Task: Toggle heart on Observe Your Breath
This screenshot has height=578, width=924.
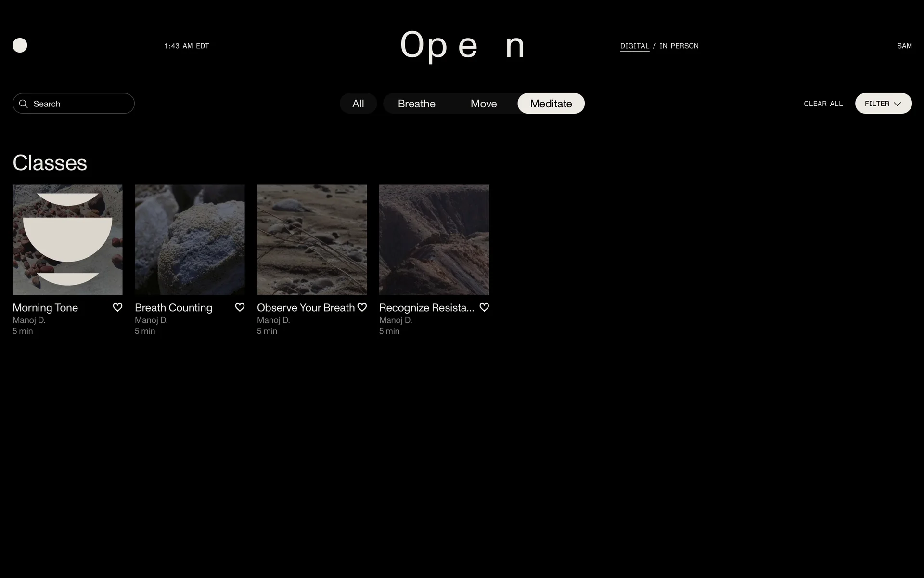Action: [x=362, y=307]
